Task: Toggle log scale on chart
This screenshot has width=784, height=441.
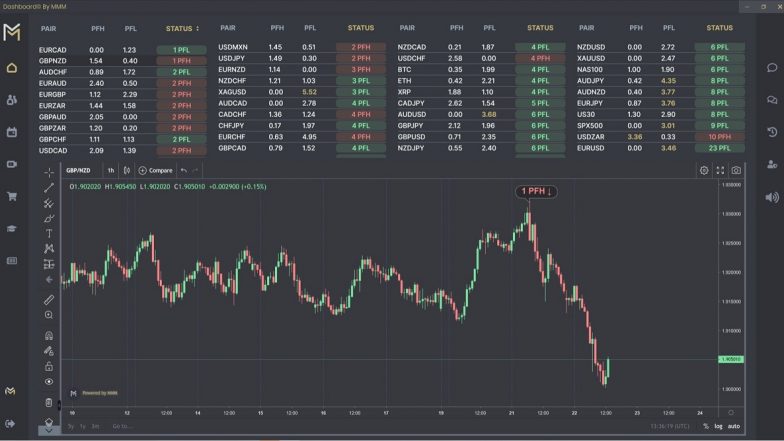Action: 718,426
